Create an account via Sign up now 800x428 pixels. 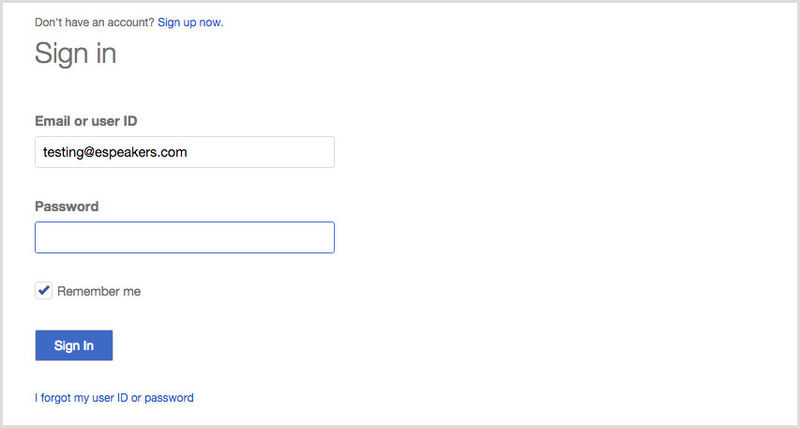(x=190, y=22)
